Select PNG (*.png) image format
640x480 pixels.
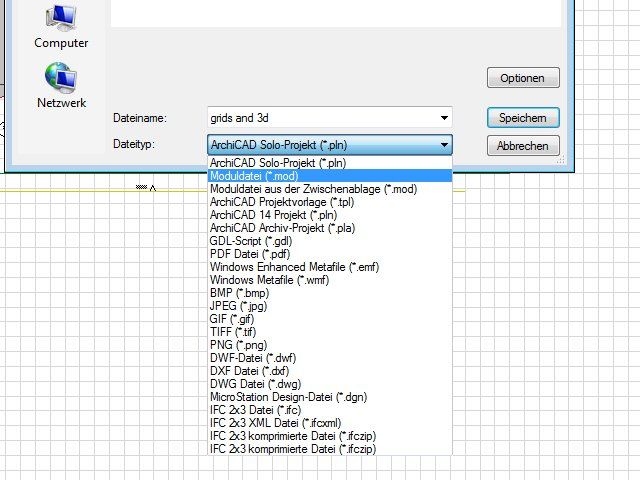(x=330, y=345)
